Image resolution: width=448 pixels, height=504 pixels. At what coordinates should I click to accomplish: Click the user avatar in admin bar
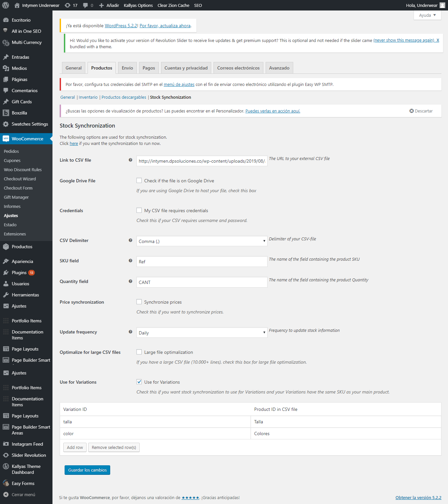[x=442, y=5]
